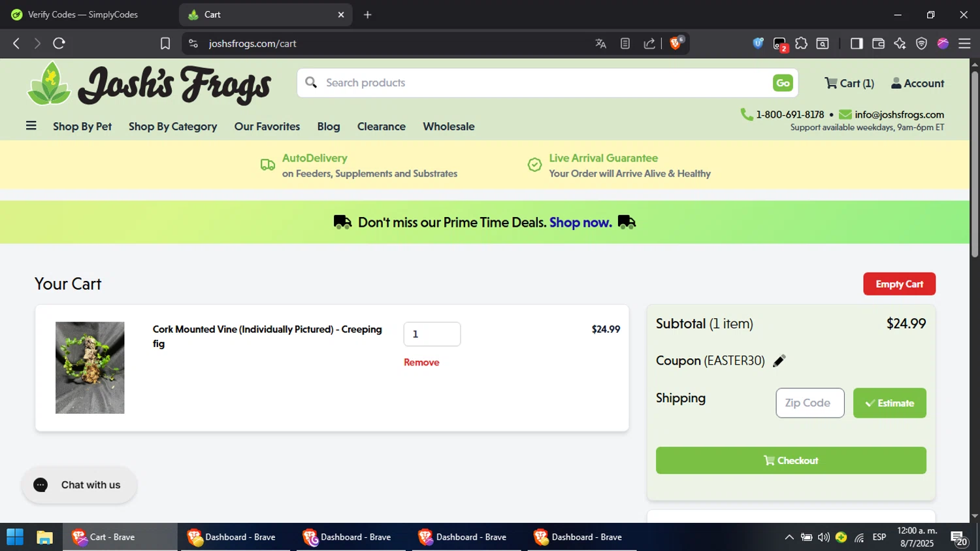Click the Zip Code shipping field

coord(810,403)
